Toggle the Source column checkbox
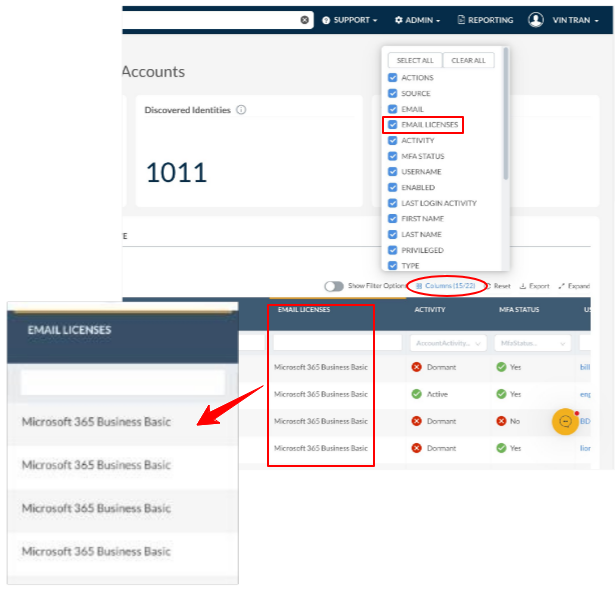Image resolution: width=615 pixels, height=591 pixels. 393,93
